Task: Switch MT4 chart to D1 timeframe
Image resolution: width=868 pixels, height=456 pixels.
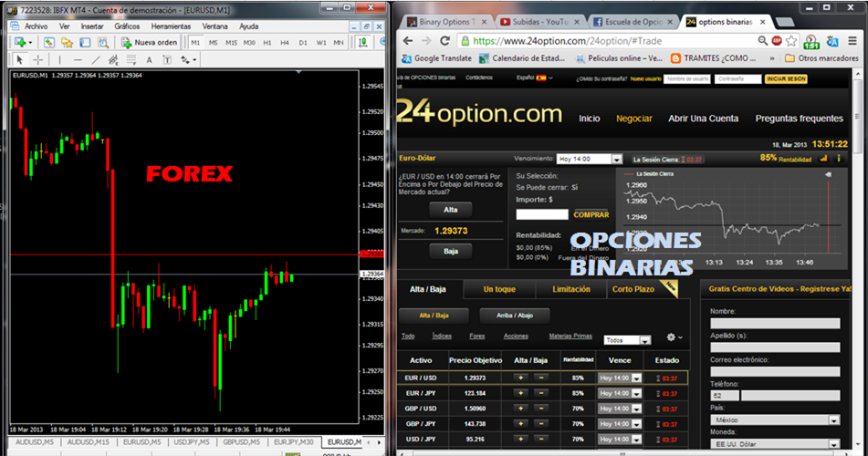Action: tap(303, 43)
